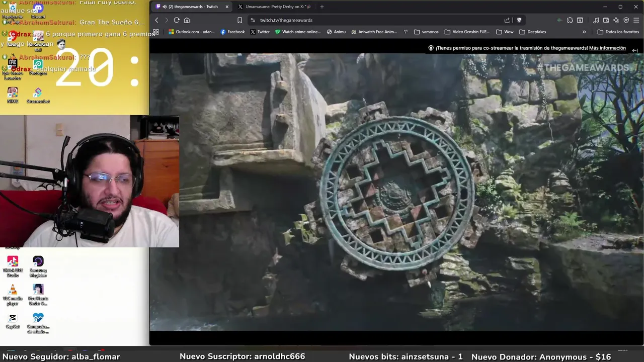Viewport: 644px width, 362px height.
Task: Open the Wow bookmarks folder
Action: [x=505, y=32]
